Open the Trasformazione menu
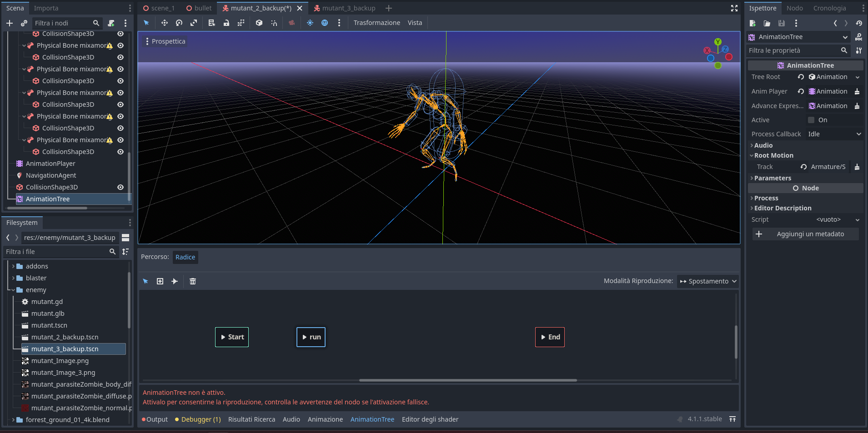This screenshot has width=868, height=433. click(376, 22)
